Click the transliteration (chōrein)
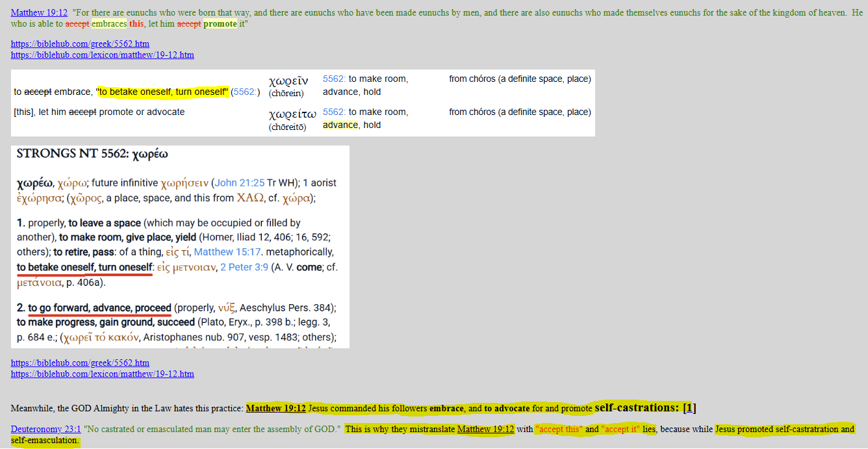868x449 pixels. click(286, 94)
